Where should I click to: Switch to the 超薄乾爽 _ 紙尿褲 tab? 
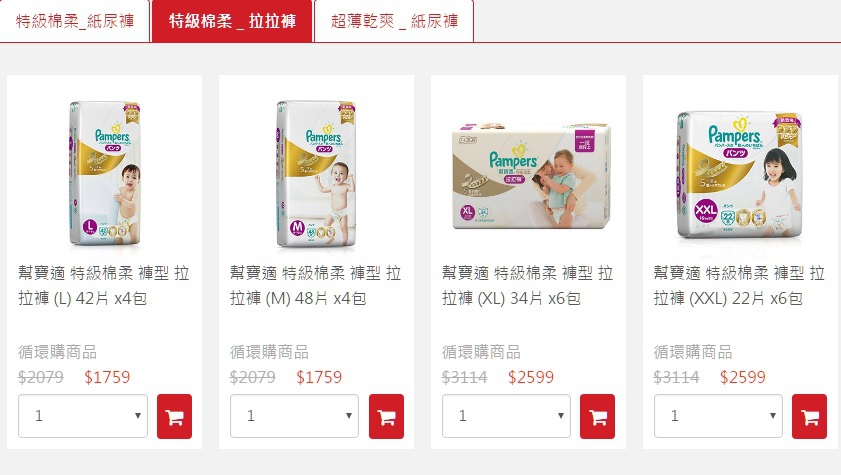pyautogui.click(x=394, y=21)
